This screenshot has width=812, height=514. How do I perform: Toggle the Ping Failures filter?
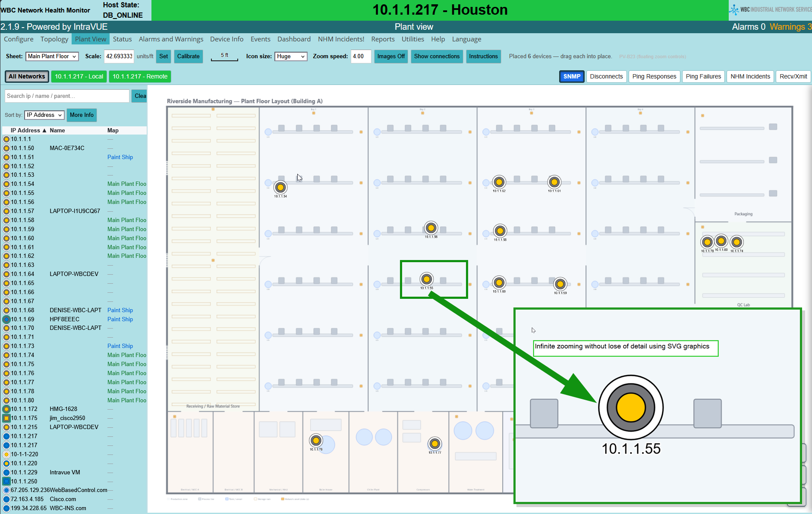coord(703,77)
